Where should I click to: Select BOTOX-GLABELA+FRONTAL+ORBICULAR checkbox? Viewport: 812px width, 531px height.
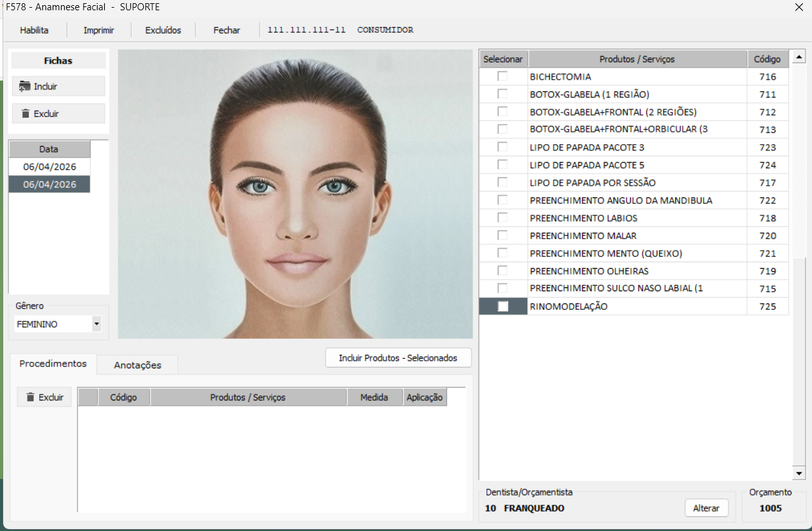(502, 129)
